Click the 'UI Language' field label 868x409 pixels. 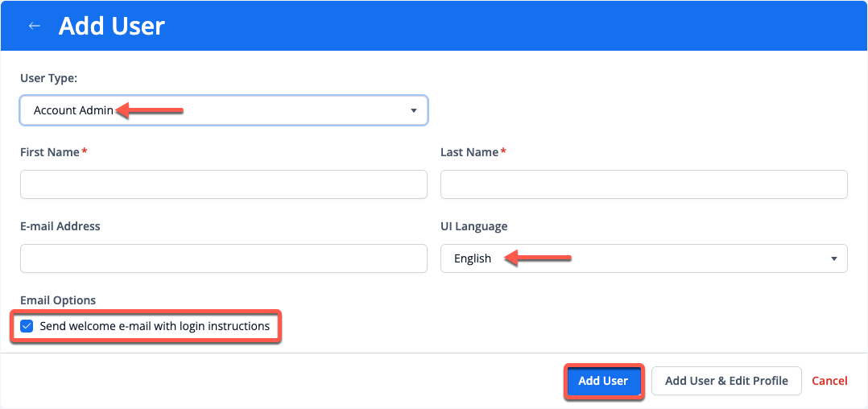tap(473, 226)
